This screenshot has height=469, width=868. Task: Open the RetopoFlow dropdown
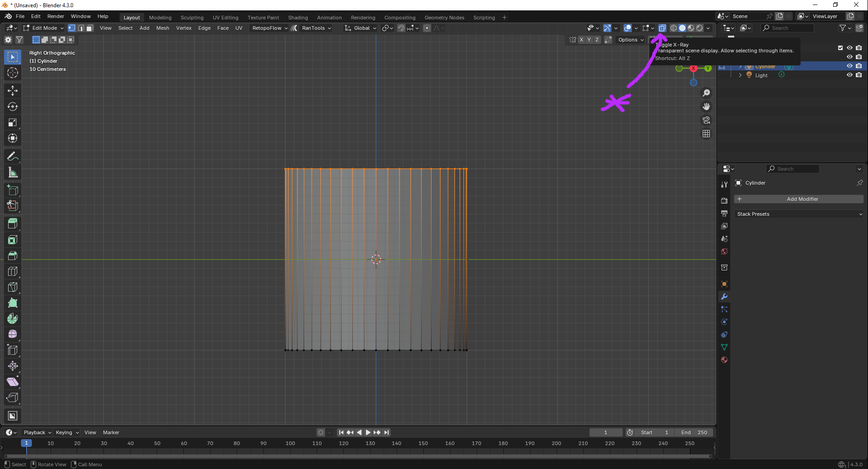click(x=270, y=28)
